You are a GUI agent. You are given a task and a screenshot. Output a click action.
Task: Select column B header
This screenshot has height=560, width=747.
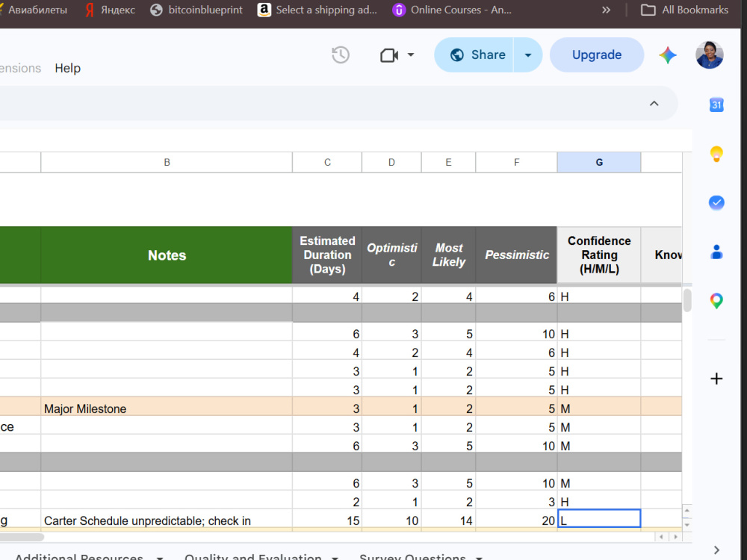click(x=167, y=162)
